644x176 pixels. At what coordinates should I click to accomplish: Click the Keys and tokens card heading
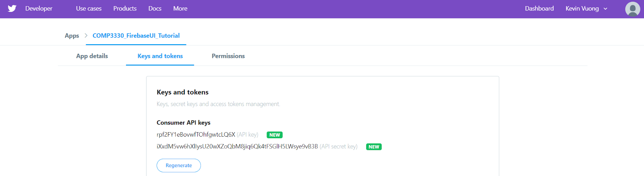pos(183,92)
